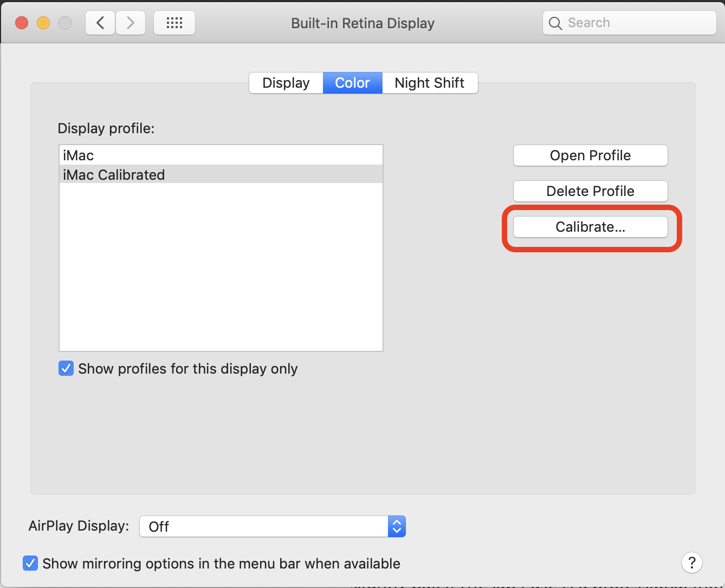Open help with question mark button

pyautogui.click(x=691, y=563)
